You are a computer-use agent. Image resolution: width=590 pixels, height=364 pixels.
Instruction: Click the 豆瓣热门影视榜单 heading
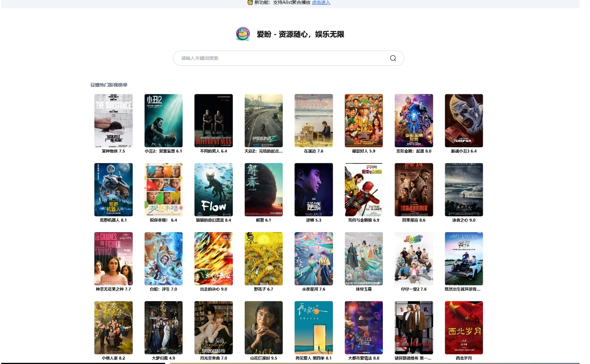tap(109, 85)
